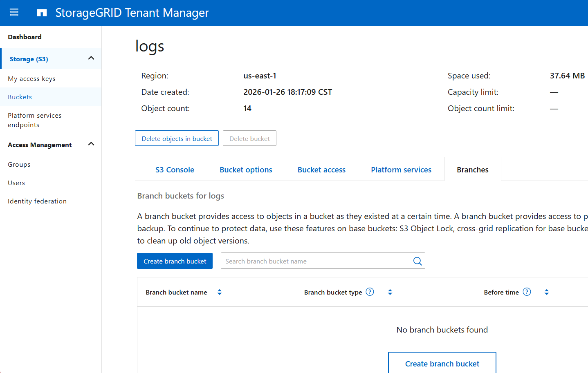Collapse the Storage (S3) section
The image size is (588, 373).
tap(91, 58)
